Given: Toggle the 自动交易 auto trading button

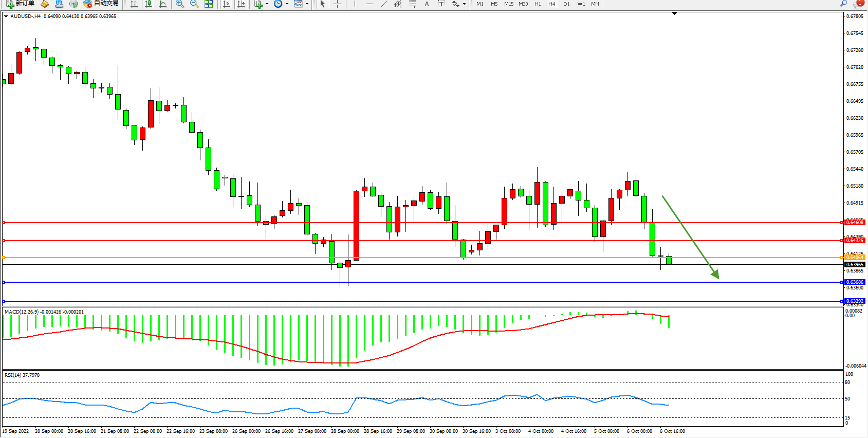Looking at the screenshot, I should pos(101,4).
